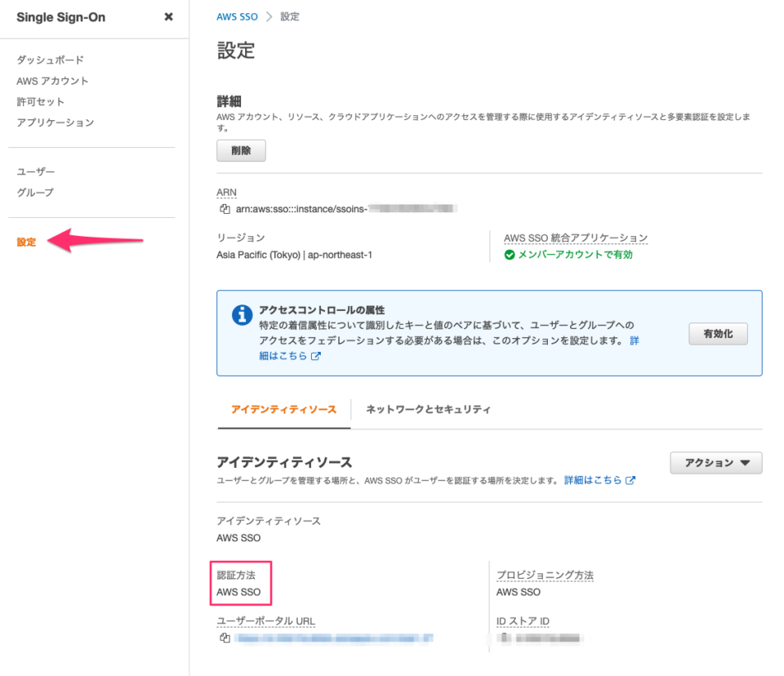Image resolution: width=784 pixels, height=676 pixels.
Task: Select the アイデンティティソース tab
Action: point(283,409)
